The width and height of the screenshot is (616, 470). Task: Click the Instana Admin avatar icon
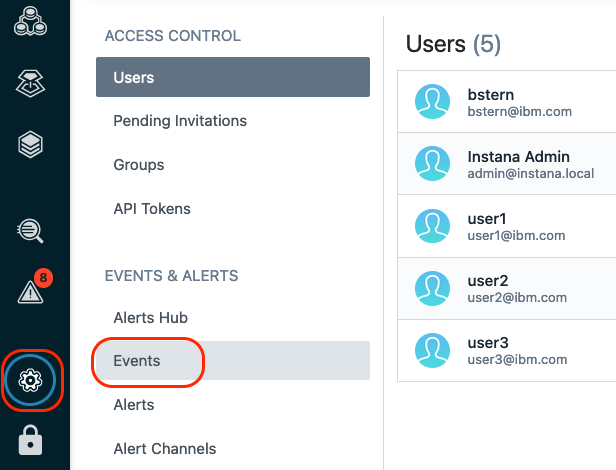433,163
